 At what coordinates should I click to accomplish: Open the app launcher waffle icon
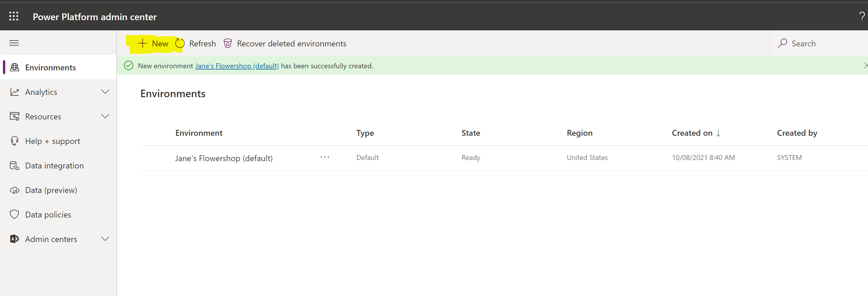pos(14,17)
